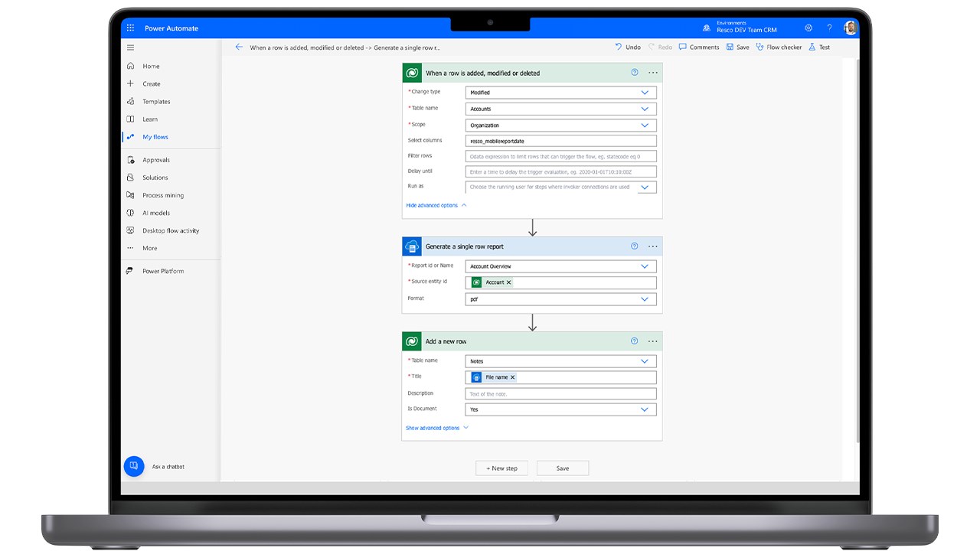Click the Title field in Add a new row

(x=561, y=377)
